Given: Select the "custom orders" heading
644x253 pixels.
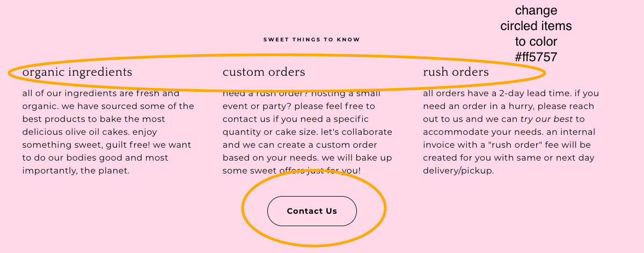Looking at the screenshot, I should pos(264,72).
